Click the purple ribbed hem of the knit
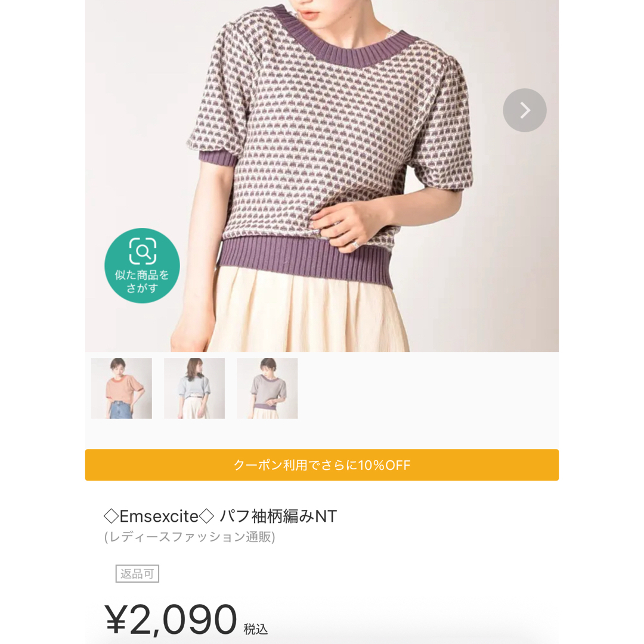The width and height of the screenshot is (644, 644). 305,261
